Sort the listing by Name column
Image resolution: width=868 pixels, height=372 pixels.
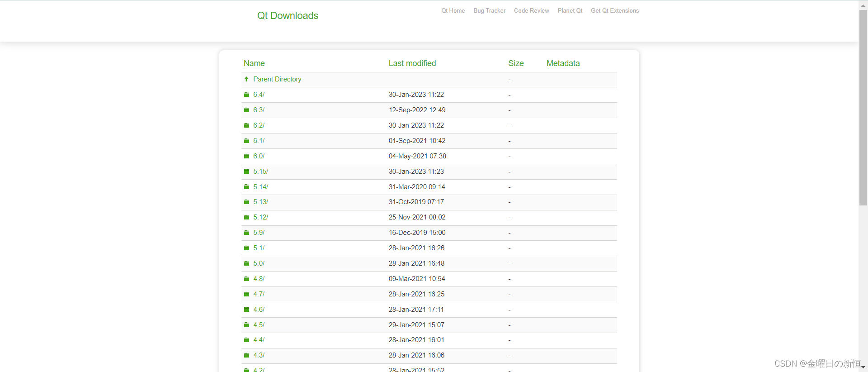[x=254, y=63]
